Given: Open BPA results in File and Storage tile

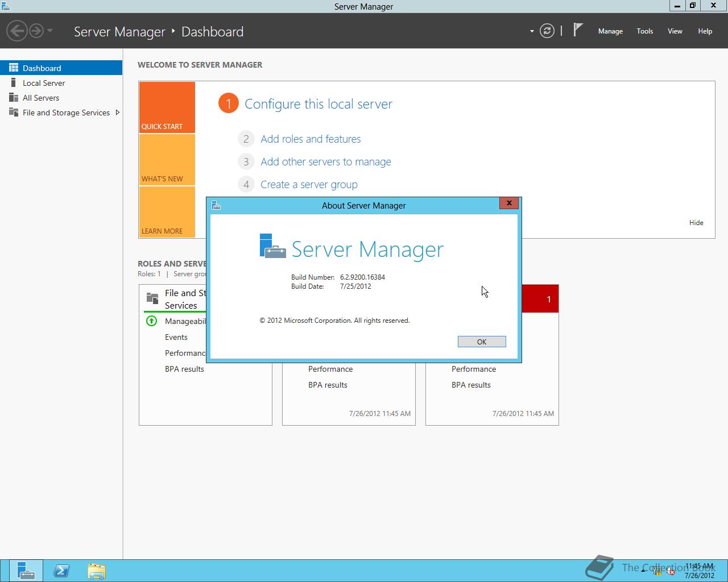Looking at the screenshot, I should [184, 369].
